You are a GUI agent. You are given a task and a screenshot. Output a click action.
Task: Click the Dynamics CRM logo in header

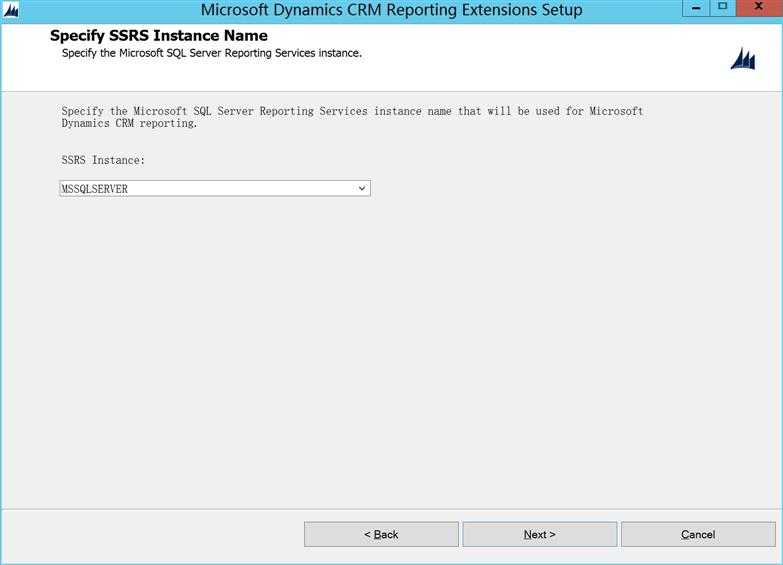[x=743, y=59]
